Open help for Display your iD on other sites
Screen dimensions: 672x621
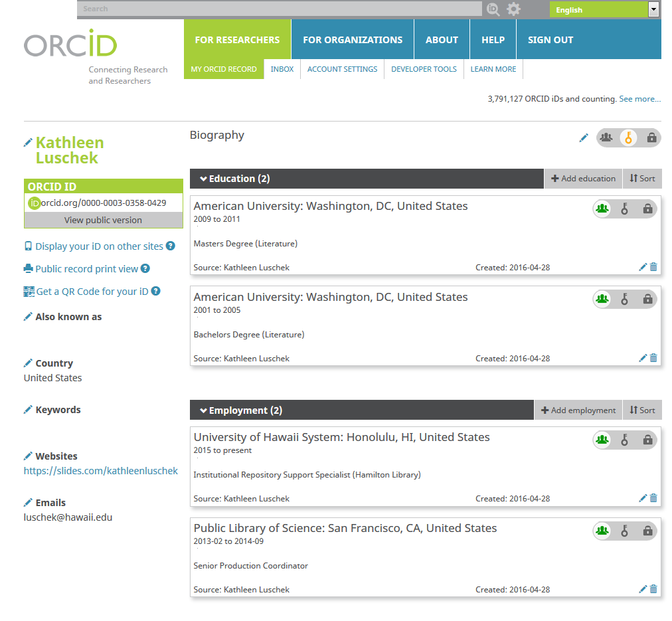point(171,246)
